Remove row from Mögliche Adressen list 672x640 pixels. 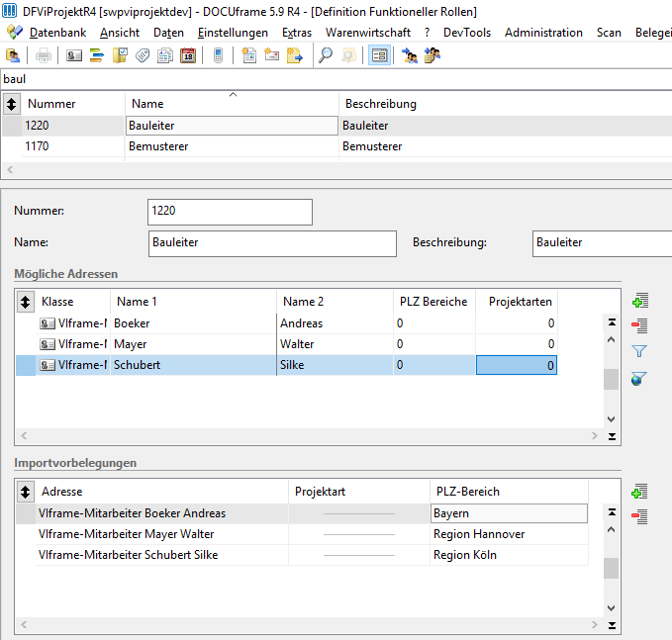point(640,326)
